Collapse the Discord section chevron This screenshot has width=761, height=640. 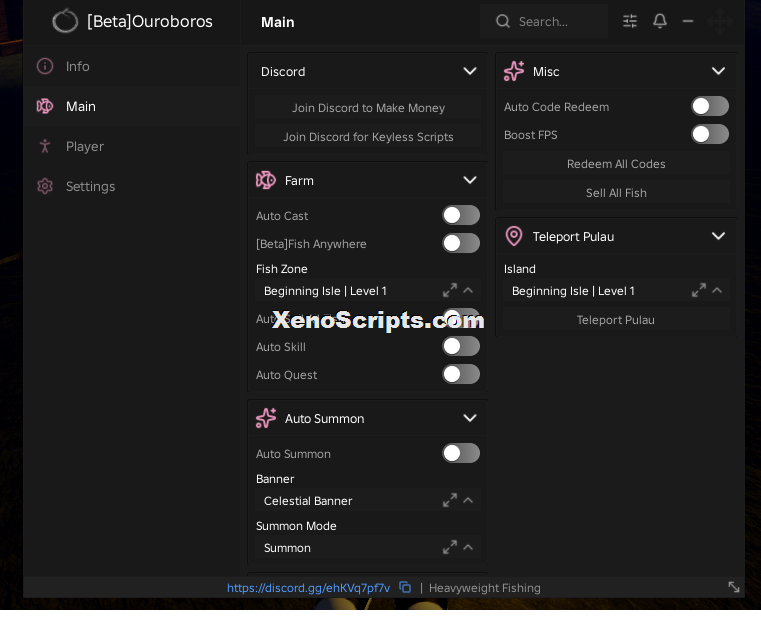tap(470, 71)
